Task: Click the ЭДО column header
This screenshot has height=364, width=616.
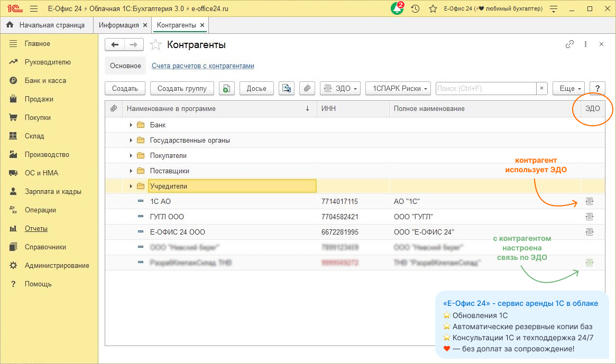Action: pyautogui.click(x=592, y=108)
